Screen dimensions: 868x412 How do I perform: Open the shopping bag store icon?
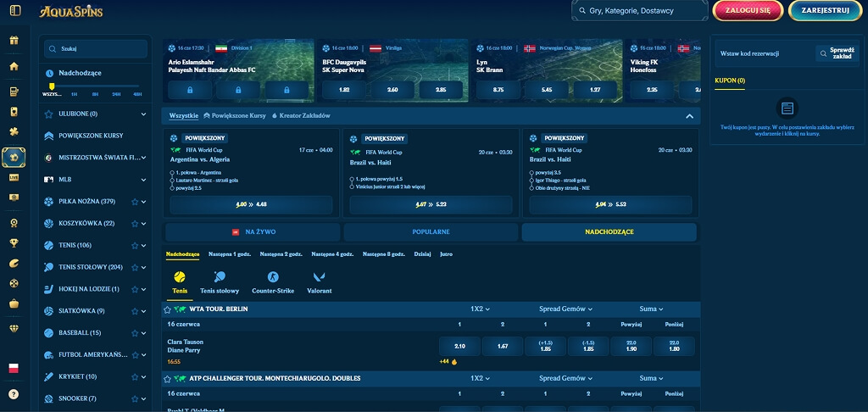click(14, 303)
